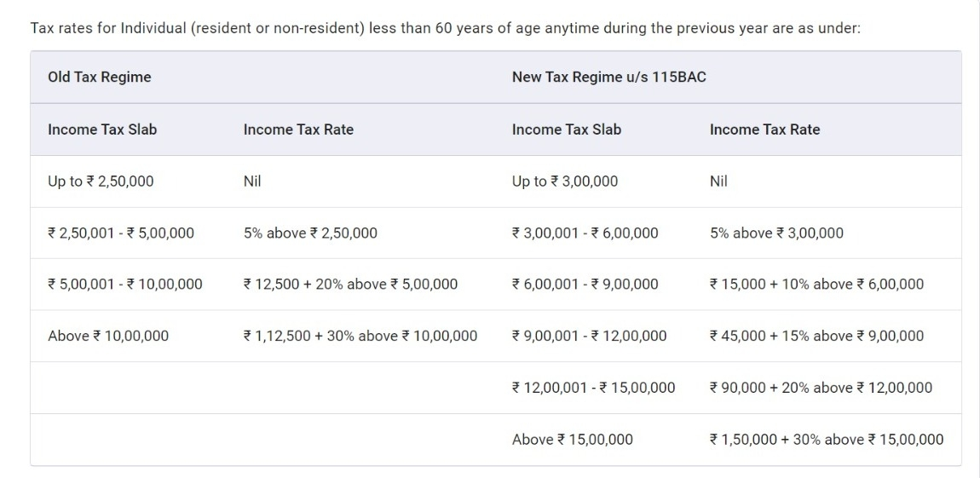Screen dimensions: 980x478
Task: Select the 'Up to ₹ 2,50,000' cell
Action: click(101, 181)
